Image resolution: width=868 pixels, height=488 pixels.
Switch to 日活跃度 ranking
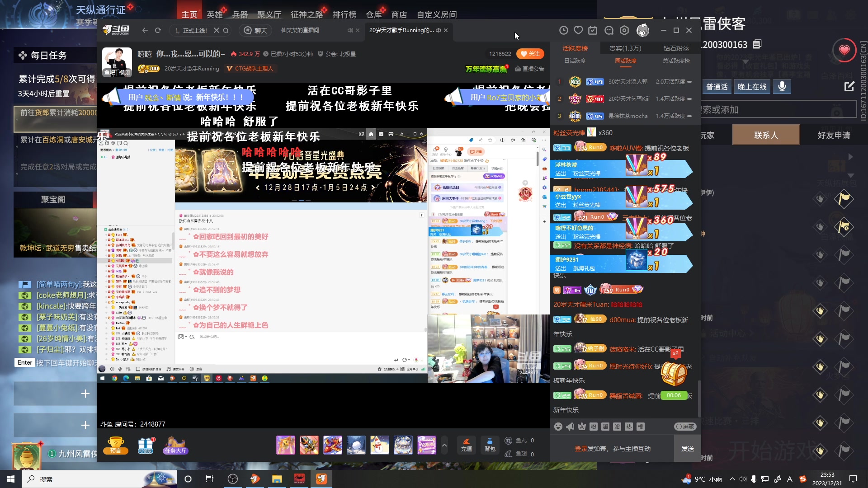[575, 61]
